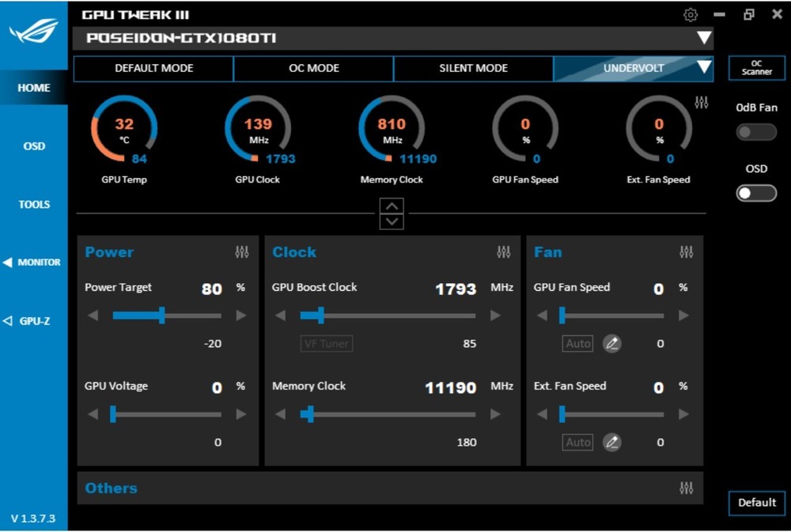The height and width of the screenshot is (532, 791).
Task: Click the ROG logo
Action: (x=34, y=30)
